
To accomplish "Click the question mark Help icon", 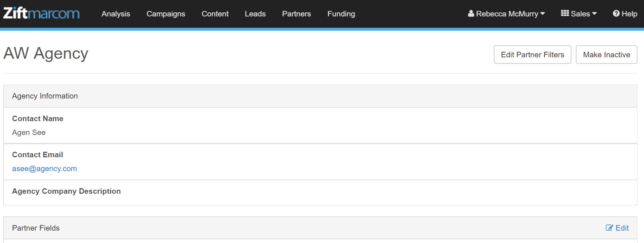I will coord(616,13).
